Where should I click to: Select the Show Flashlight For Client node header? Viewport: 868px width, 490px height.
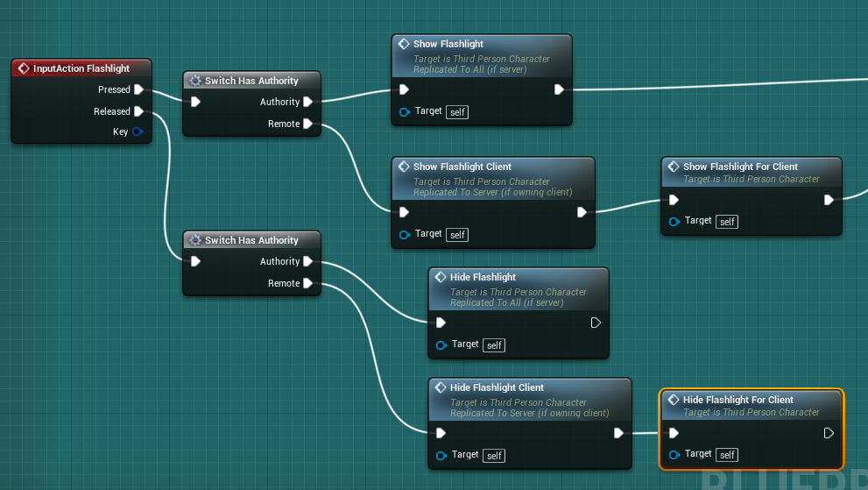(752, 172)
